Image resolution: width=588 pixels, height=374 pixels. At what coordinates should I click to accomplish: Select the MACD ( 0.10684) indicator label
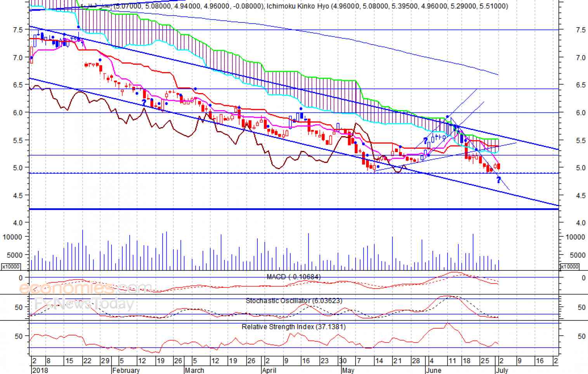point(294,277)
